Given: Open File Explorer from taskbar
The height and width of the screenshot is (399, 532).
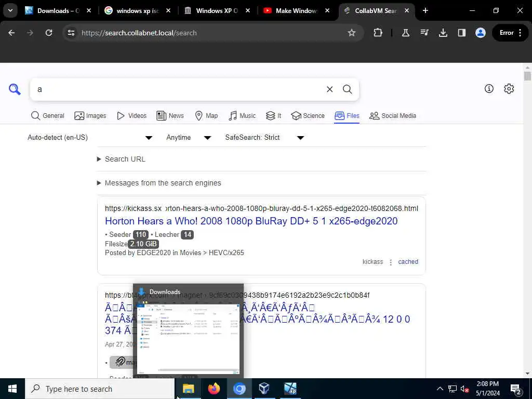Looking at the screenshot, I should coord(188,389).
